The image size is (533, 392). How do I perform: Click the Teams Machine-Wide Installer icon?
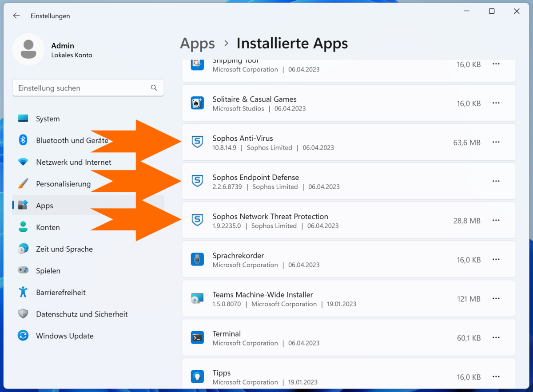point(197,298)
